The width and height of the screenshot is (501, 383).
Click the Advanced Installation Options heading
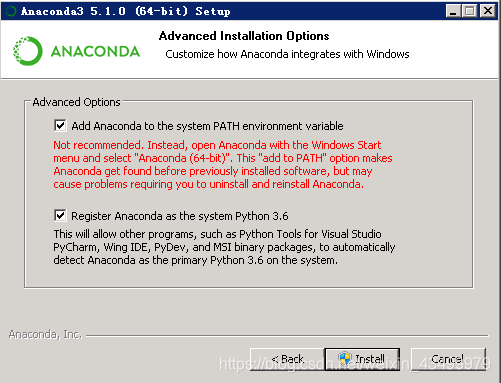pos(244,36)
